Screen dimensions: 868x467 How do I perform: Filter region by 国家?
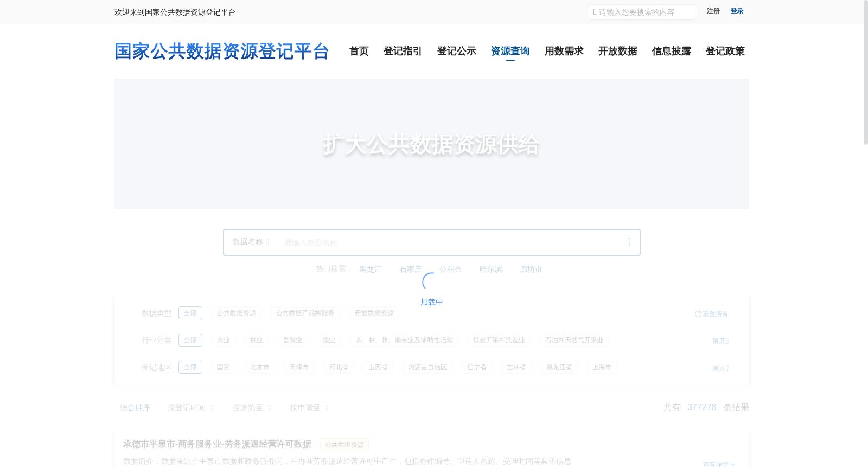coord(224,367)
